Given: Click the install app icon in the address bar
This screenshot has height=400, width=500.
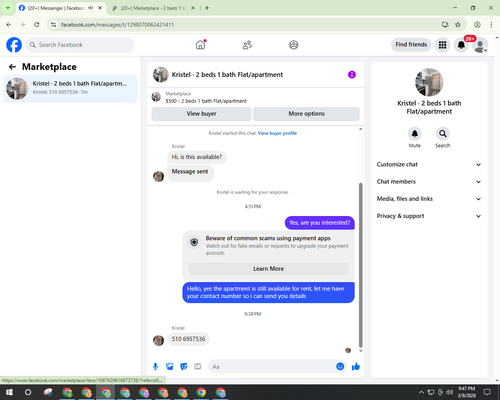Looking at the screenshot, I should tap(445, 25).
